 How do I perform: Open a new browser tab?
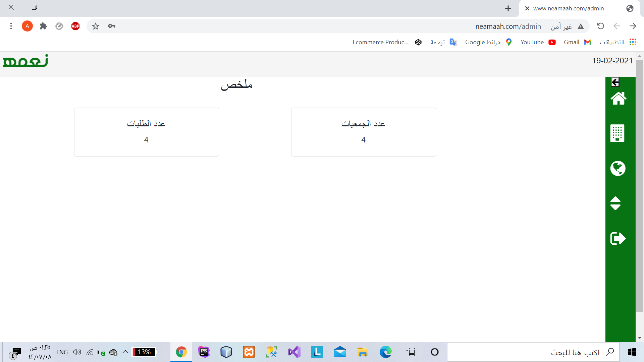point(508,8)
